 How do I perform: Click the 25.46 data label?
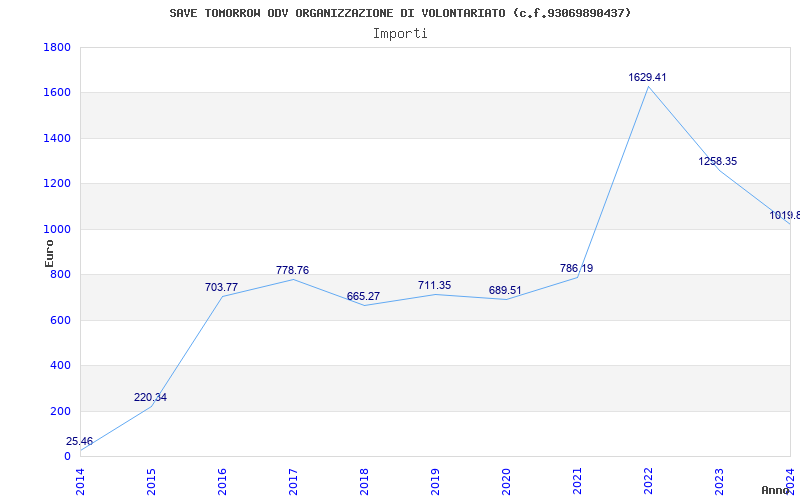(79, 441)
